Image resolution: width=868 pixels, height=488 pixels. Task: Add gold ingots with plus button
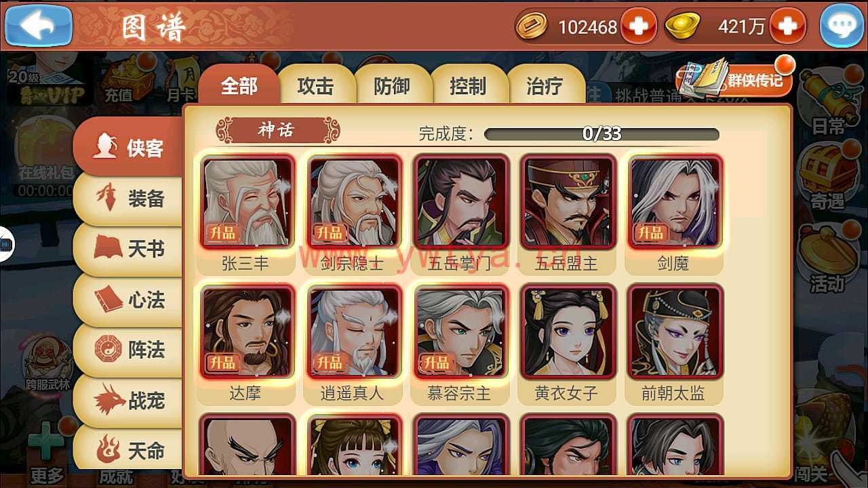787,26
